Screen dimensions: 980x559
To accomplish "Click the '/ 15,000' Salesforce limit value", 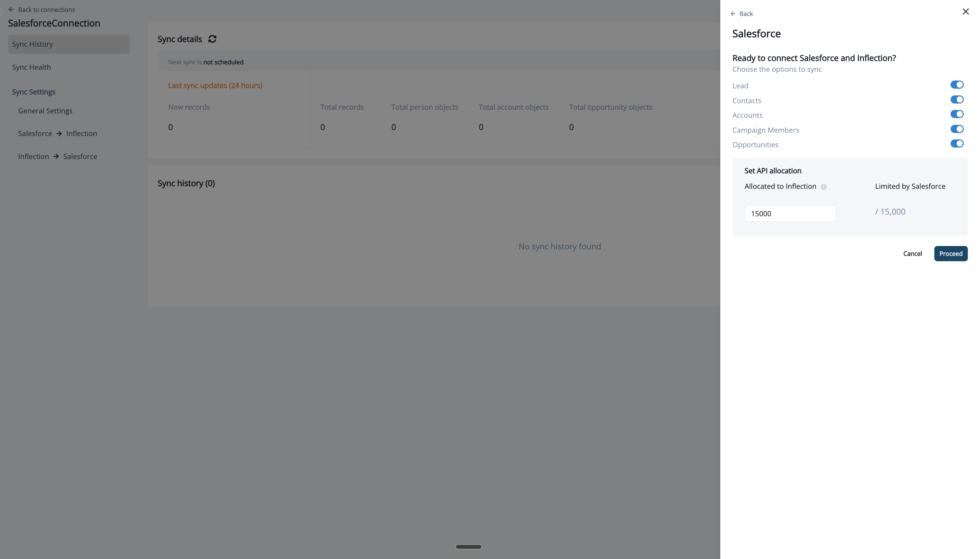I will click(890, 211).
